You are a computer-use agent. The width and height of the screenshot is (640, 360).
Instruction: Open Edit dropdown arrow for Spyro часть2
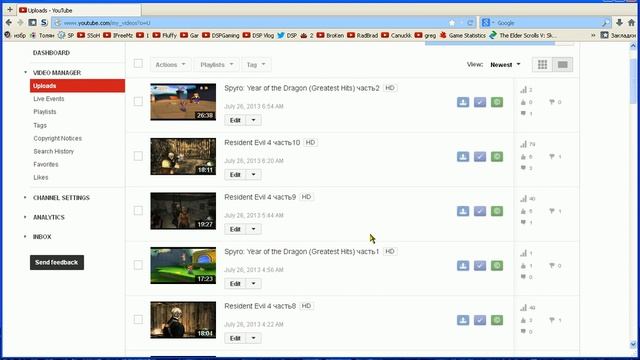click(x=253, y=120)
